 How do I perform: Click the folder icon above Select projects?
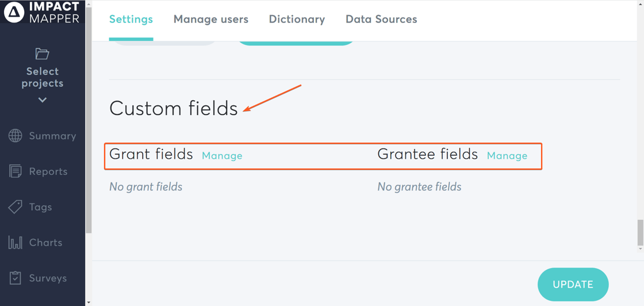[x=42, y=54]
